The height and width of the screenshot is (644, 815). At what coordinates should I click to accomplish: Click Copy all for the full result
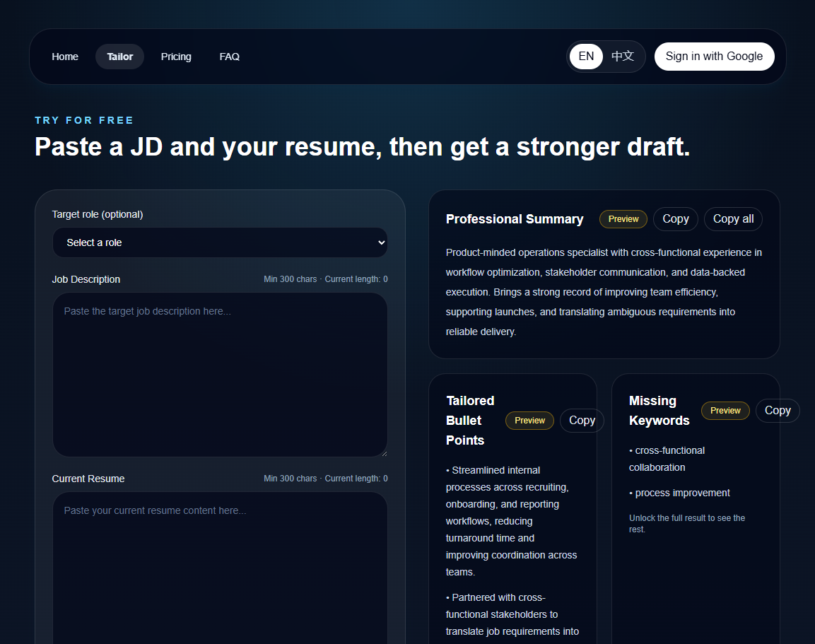pos(732,218)
